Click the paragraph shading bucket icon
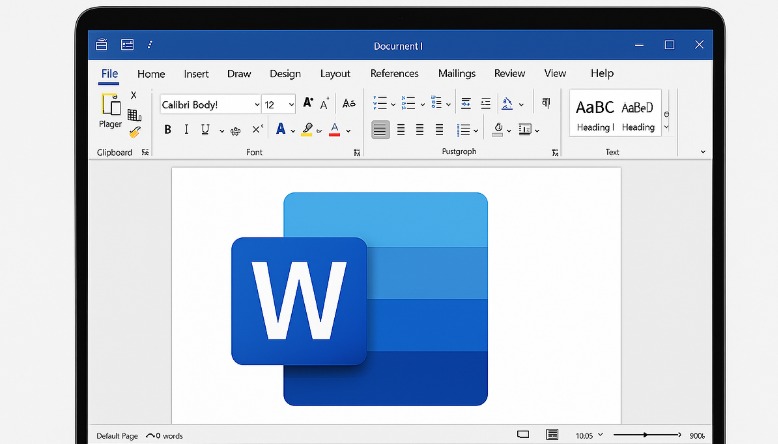Image resolution: width=778 pixels, height=444 pixels. click(x=498, y=129)
